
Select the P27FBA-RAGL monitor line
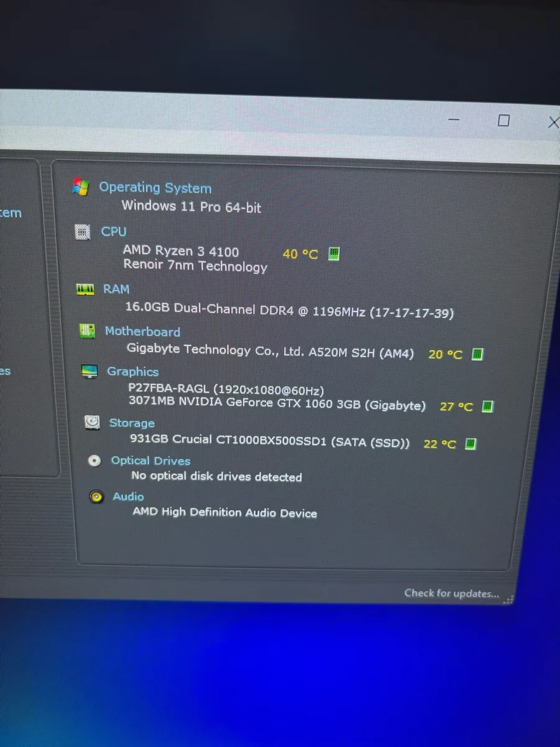tap(226, 390)
